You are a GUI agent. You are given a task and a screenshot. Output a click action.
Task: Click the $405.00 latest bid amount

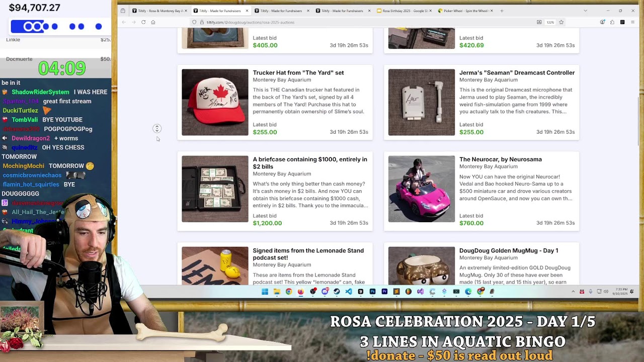click(x=265, y=45)
